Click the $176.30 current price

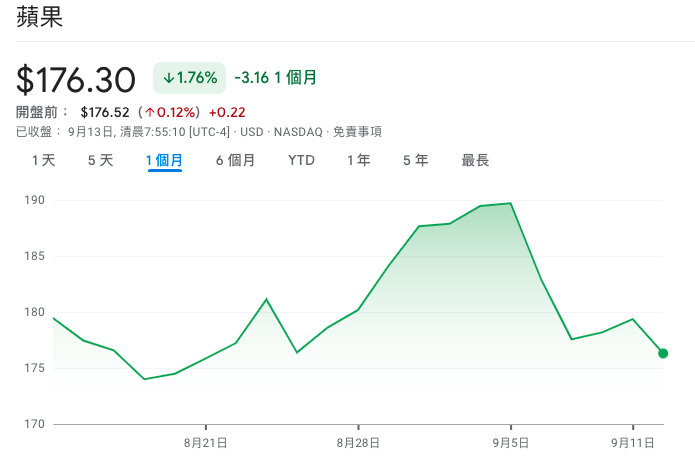pyautogui.click(x=76, y=80)
